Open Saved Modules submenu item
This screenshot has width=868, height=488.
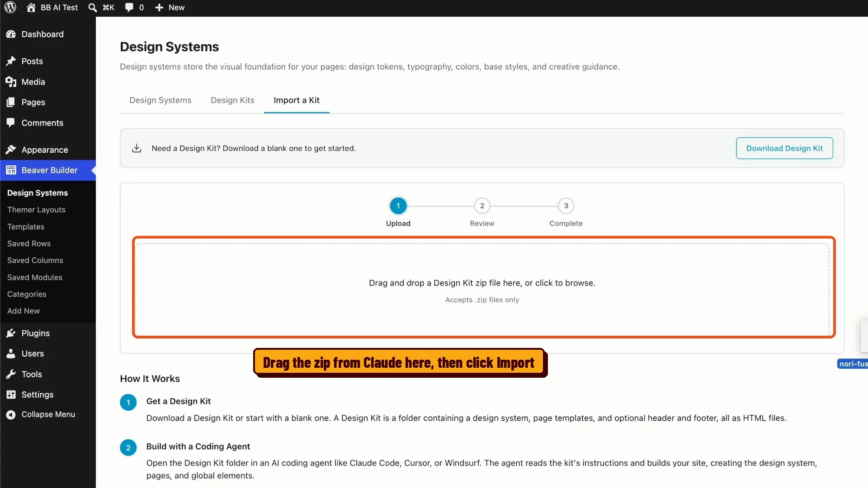(35, 277)
